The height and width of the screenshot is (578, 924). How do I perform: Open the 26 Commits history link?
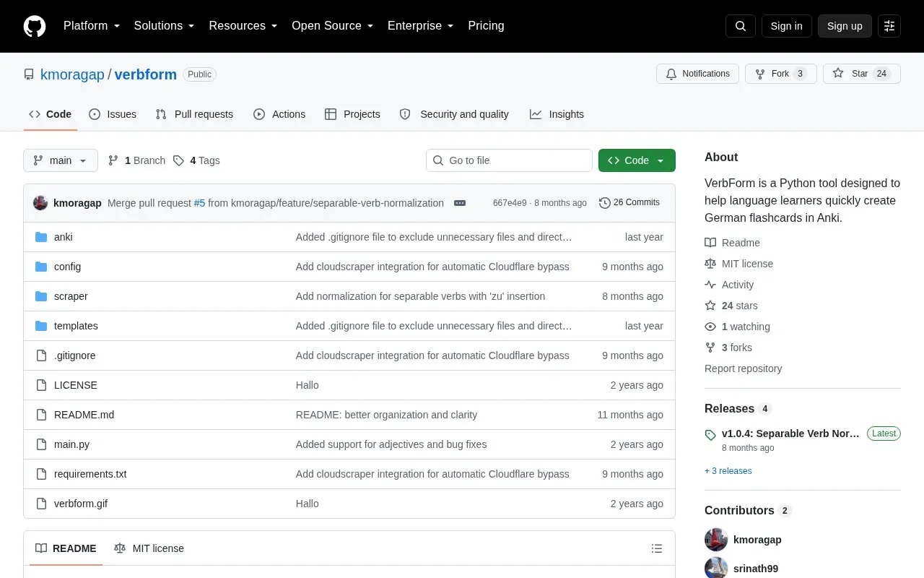point(629,203)
